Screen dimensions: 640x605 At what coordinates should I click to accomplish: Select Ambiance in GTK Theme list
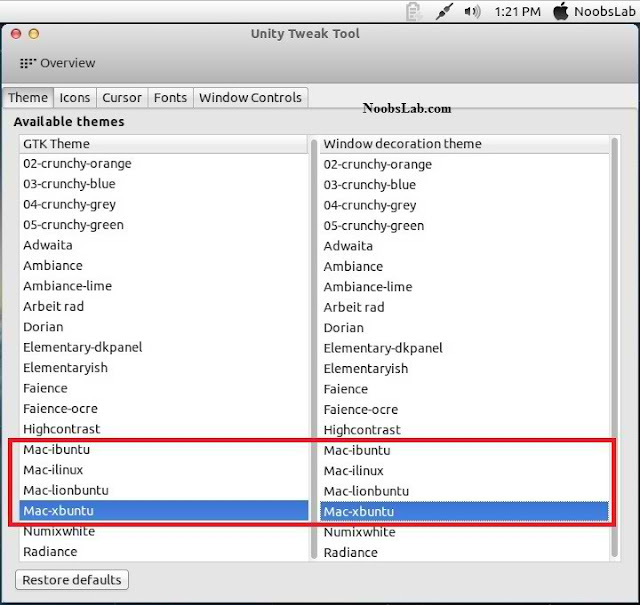[x=163, y=266]
